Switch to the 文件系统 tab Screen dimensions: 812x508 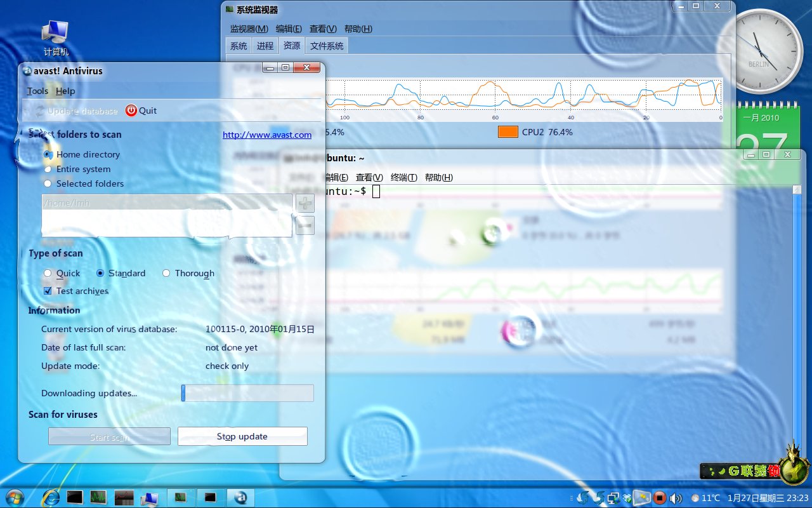(x=327, y=46)
